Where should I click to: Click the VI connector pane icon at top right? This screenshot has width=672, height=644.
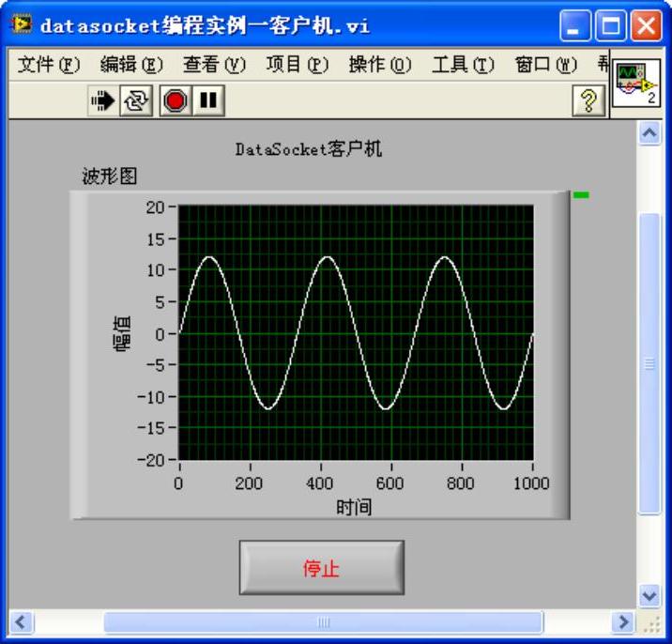pyautogui.click(x=636, y=84)
